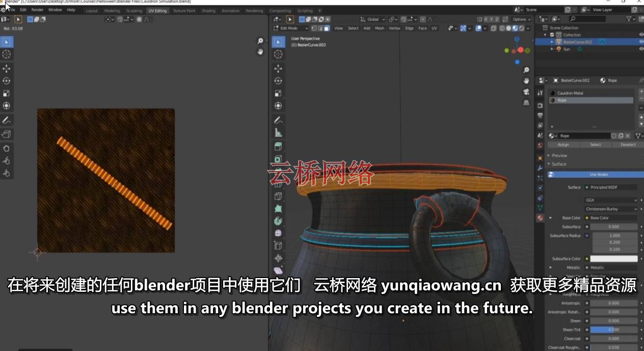This screenshot has height=351, width=644.
Task: Open the GGX distribution dropdown
Action: [x=610, y=200]
